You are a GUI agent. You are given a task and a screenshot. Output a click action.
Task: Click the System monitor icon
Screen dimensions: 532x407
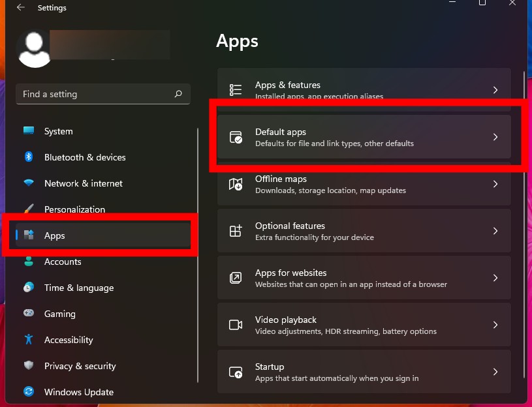click(x=29, y=131)
